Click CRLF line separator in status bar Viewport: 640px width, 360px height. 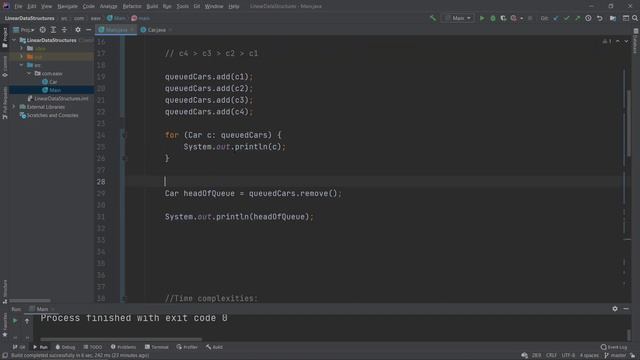551,356
